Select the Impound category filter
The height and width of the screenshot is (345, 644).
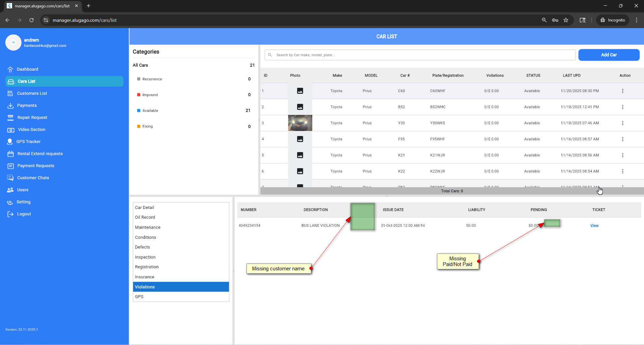pyautogui.click(x=150, y=95)
